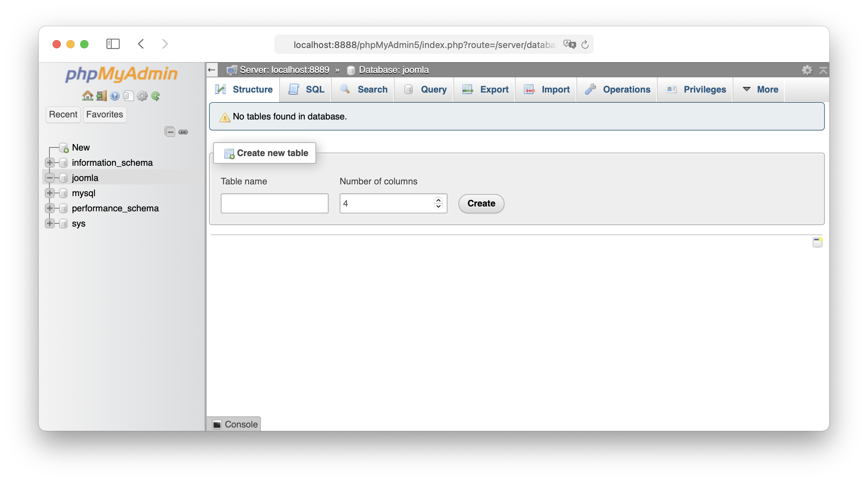Click the sys database icon in tree
This screenshot has height=482, width=868.
63,223
